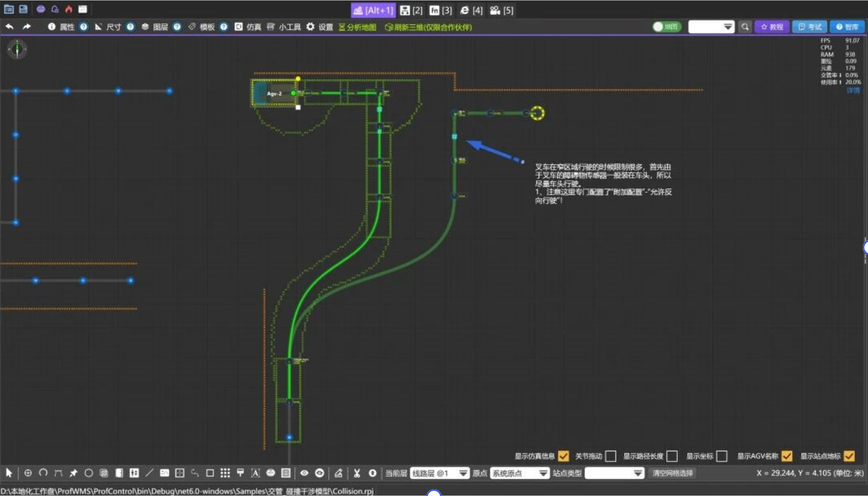Enable the 显示坐标 checkbox
The width and height of the screenshot is (868, 496).
click(x=722, y=456)
